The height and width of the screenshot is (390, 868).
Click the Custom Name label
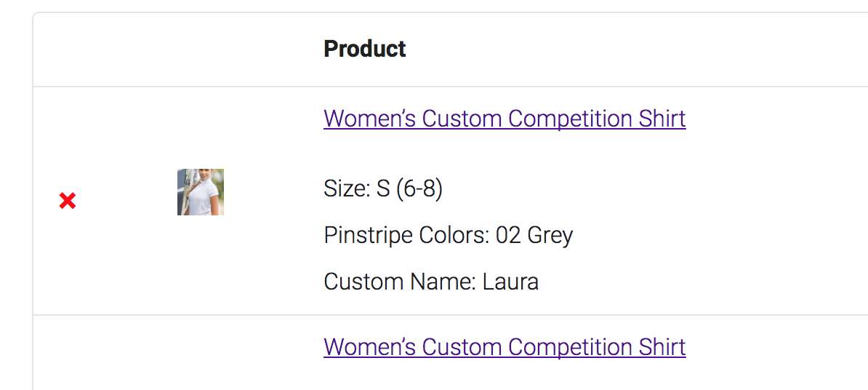point(398,282)
